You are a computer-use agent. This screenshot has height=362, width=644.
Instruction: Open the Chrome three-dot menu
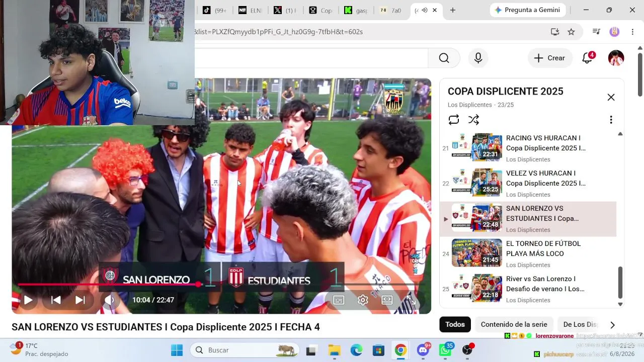[632, 32]
